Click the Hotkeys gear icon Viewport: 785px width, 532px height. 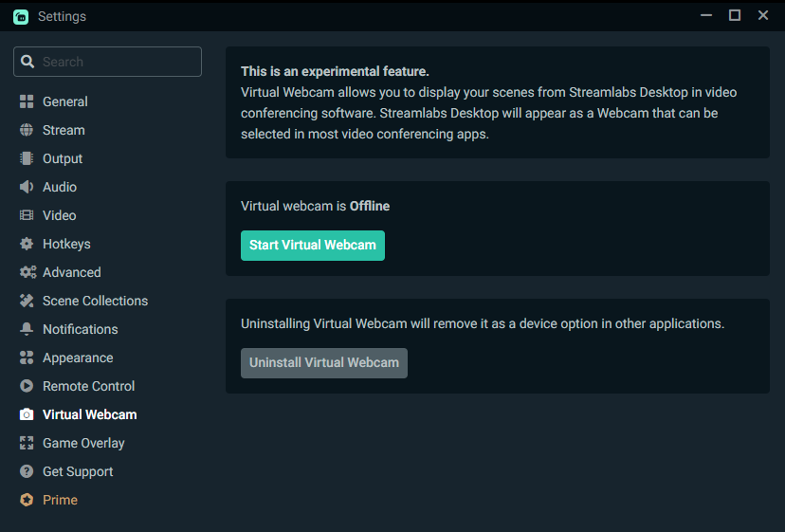click(27, 244)
